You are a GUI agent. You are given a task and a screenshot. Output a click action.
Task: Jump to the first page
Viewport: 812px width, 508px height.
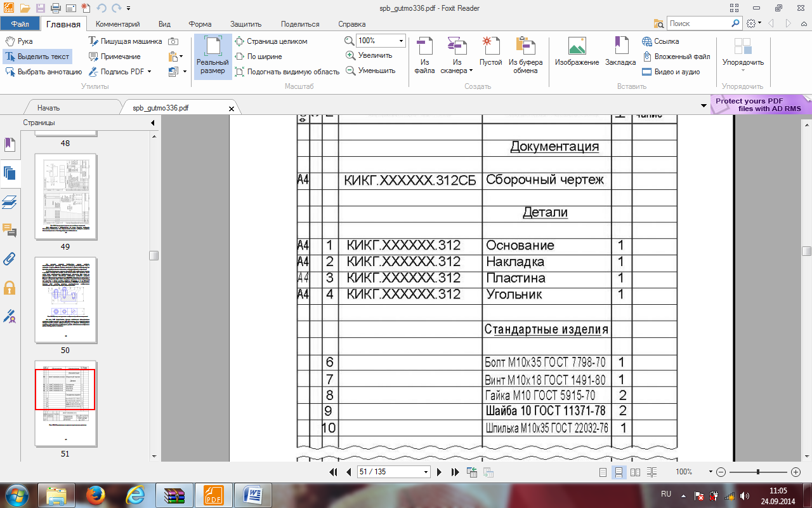coord(333,472)
